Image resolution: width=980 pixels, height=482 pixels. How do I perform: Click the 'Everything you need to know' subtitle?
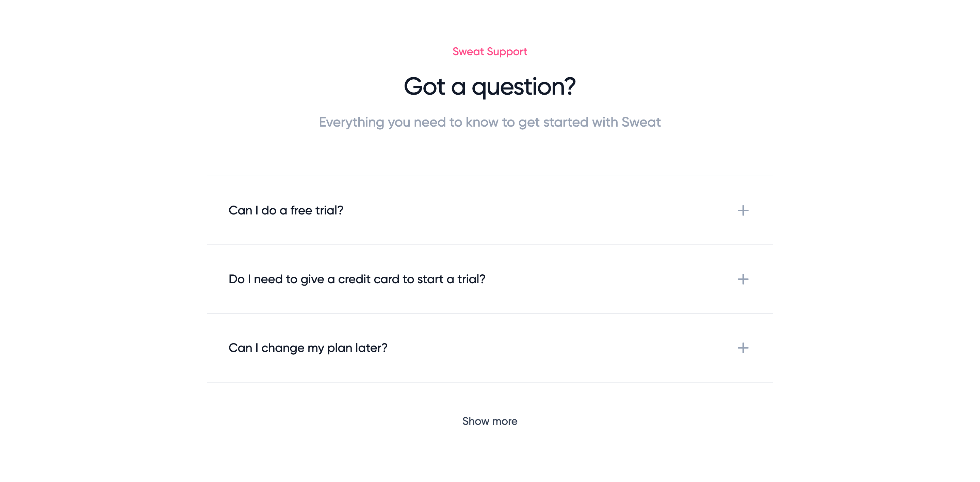click(x=490, y=123)
